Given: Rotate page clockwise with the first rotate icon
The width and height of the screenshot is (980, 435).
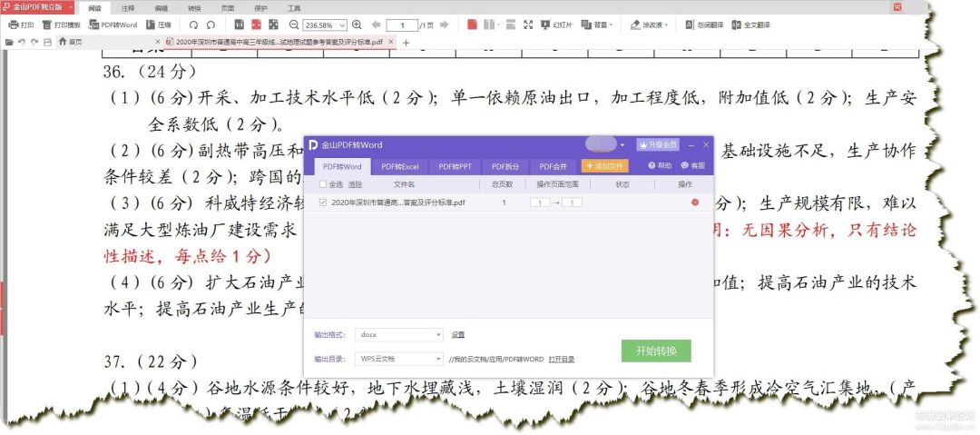Looking at the screenshot, I should pos(194,25).
